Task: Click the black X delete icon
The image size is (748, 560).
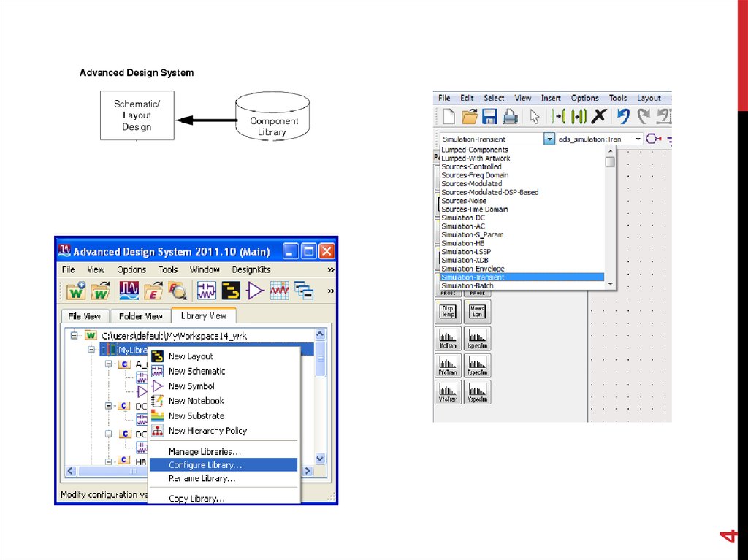Action: click(x=599, y=117)
